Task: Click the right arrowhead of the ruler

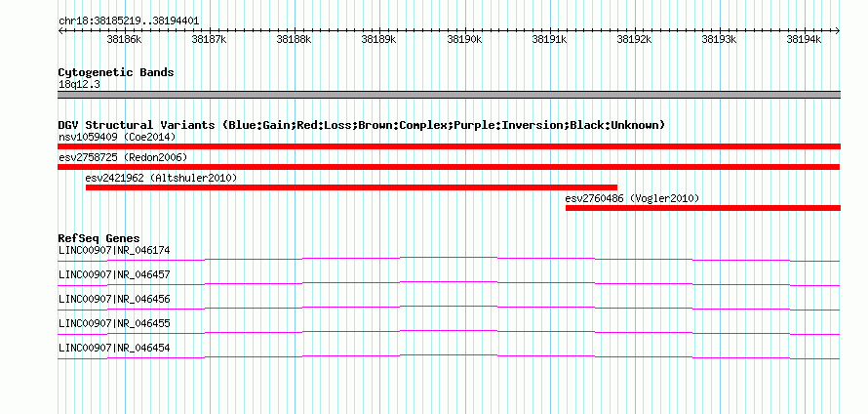Action: (838, 31)
